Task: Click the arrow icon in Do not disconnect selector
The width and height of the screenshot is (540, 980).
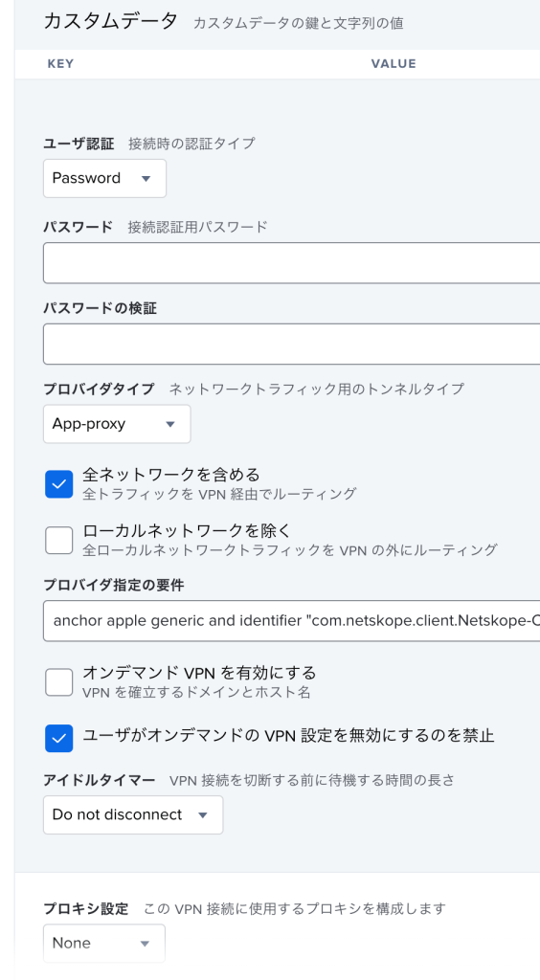Action: pyautogui.click(x=203, y=815)
